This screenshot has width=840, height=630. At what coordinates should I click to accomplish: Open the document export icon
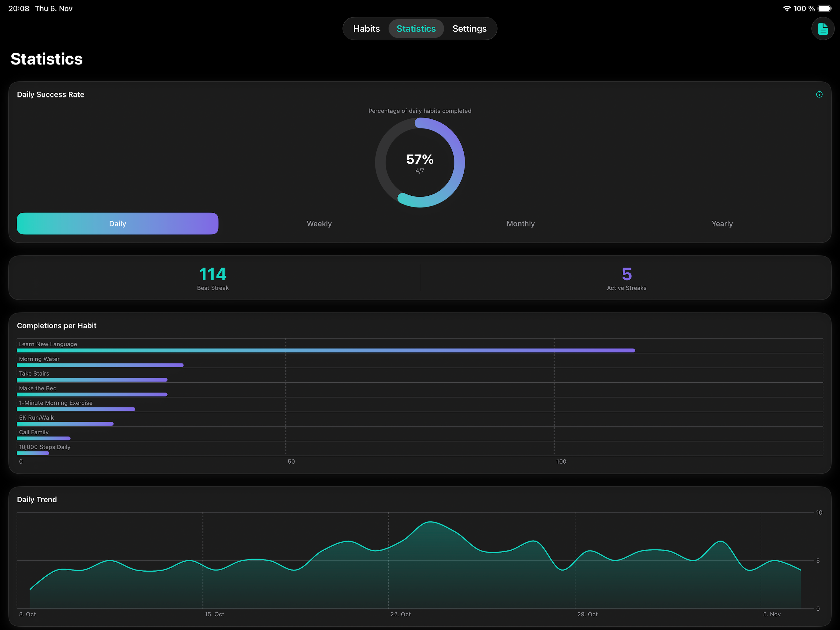coord(823,28)
